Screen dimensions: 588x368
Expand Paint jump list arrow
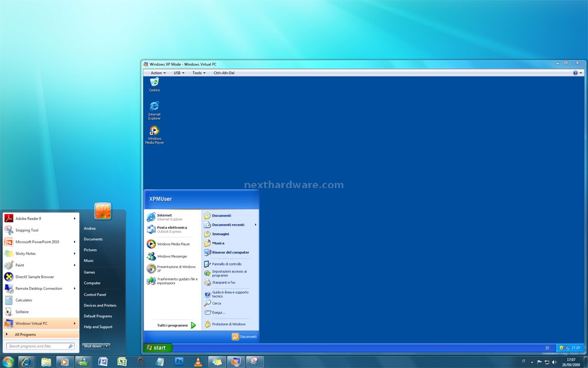click(x=75, y=265)
